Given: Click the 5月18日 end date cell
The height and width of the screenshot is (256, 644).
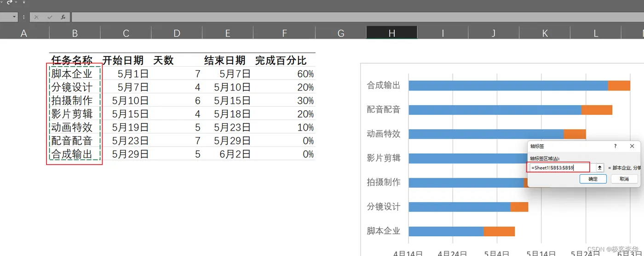Looking at the screenshot, I should tap(228, 114).
